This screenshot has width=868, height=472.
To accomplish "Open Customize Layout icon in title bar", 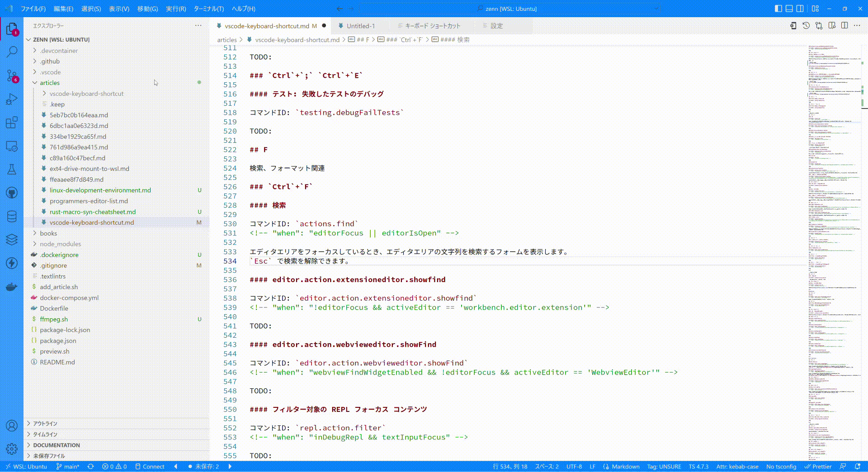I will (x=815, y=9).
